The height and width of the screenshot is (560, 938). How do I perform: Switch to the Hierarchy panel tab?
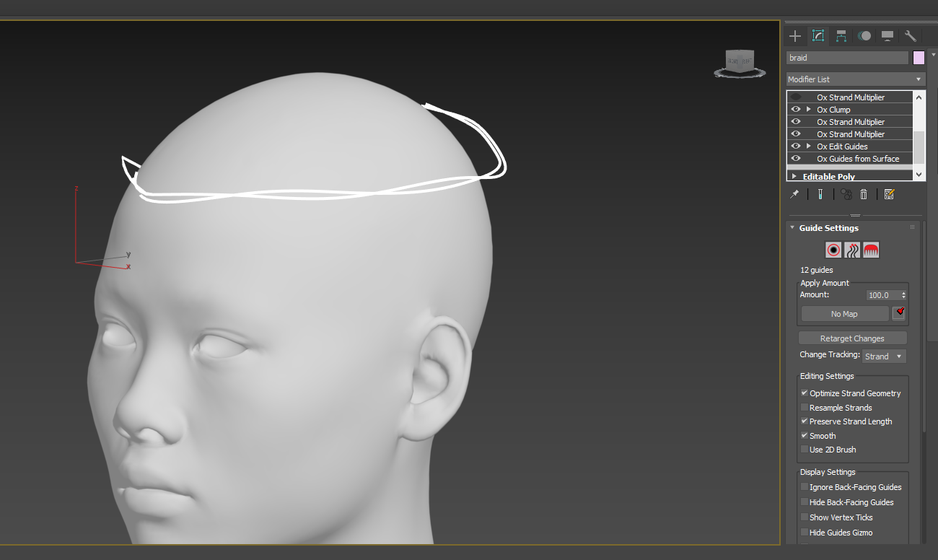click(x=841, y=36)
